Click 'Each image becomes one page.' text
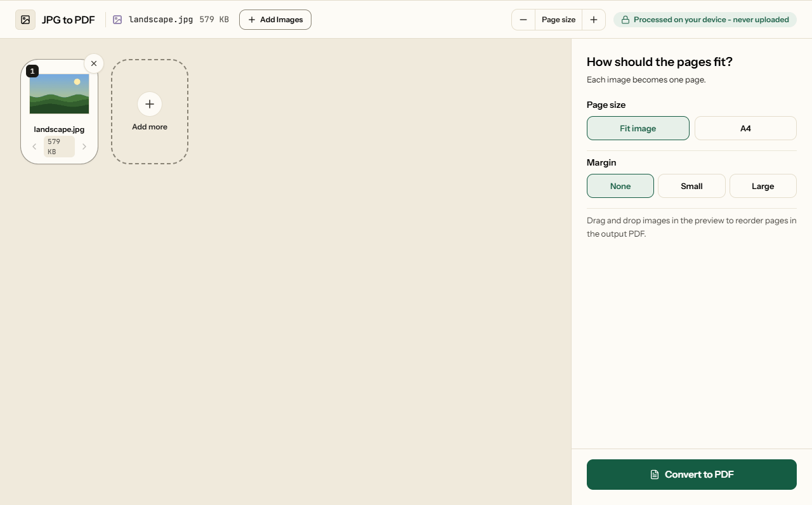Screen dimensions: 812x505 [x=646, y=80]
